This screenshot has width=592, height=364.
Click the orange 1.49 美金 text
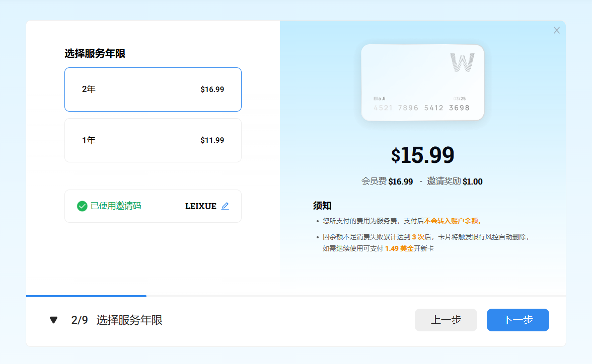(399, 249)
